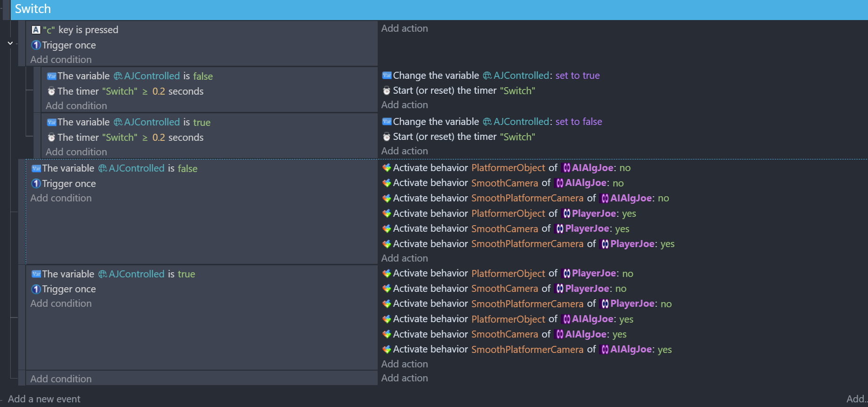
Task: Click the behavior icon of "PlatformerObject of AIAlgJoe: no"
Action: 386,168
